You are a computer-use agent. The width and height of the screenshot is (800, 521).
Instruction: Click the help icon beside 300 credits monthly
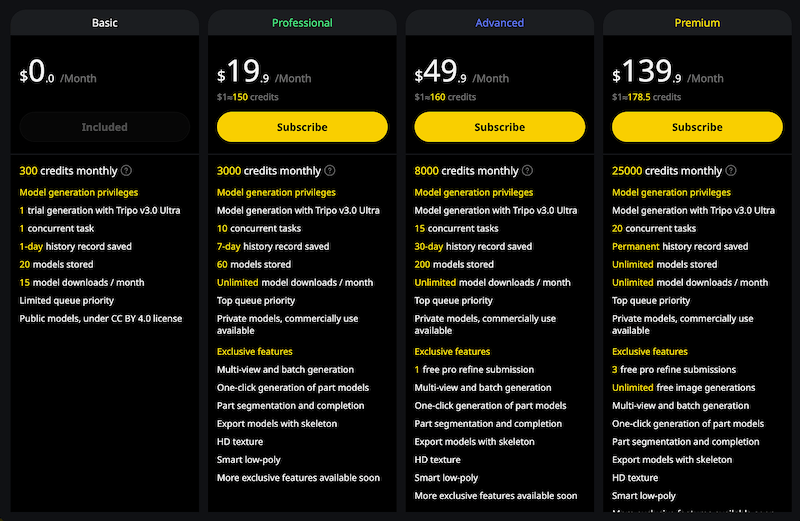tap(126, 171)
